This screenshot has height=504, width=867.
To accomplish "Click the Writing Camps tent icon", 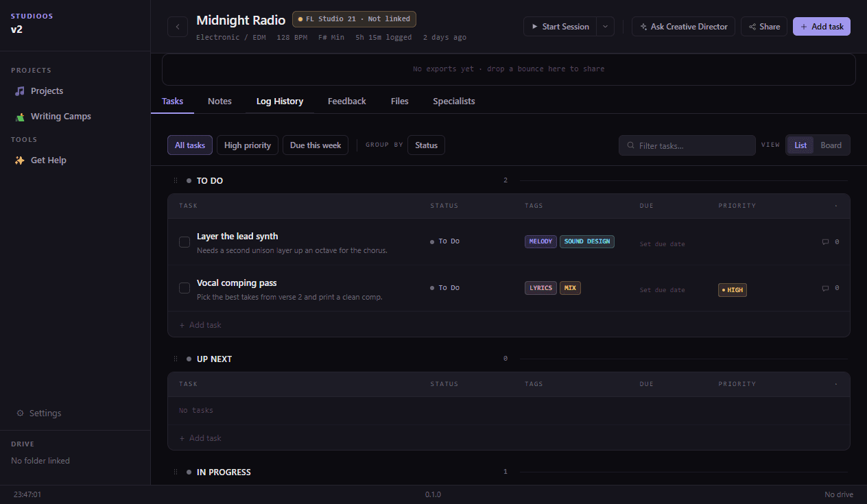I will [20, 117].
